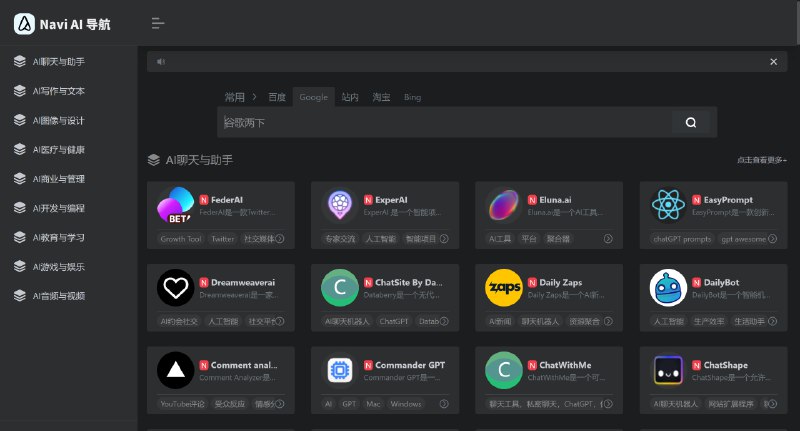The image size is (800, 431).
Task: Switch to the Google search tab
Action: (x=313, y=97)
